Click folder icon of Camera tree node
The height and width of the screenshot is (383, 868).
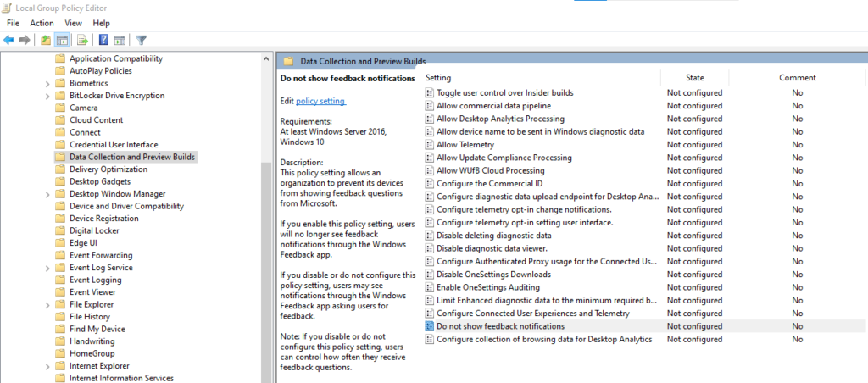pos(60,108)
